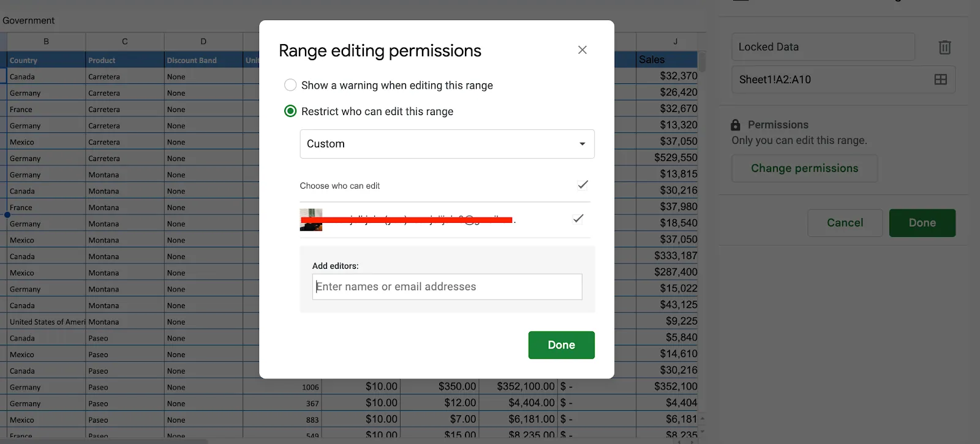Click the $32,370 sales cell

point(667,76)
